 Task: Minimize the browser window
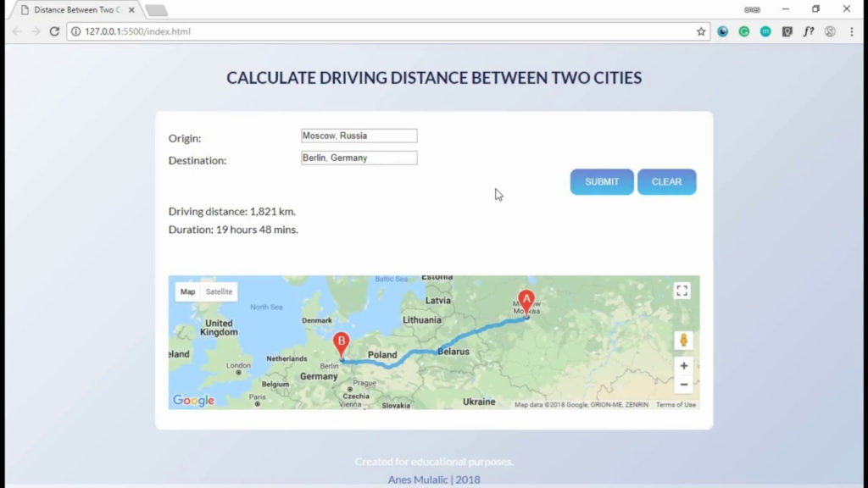click(x=786, y=9)
